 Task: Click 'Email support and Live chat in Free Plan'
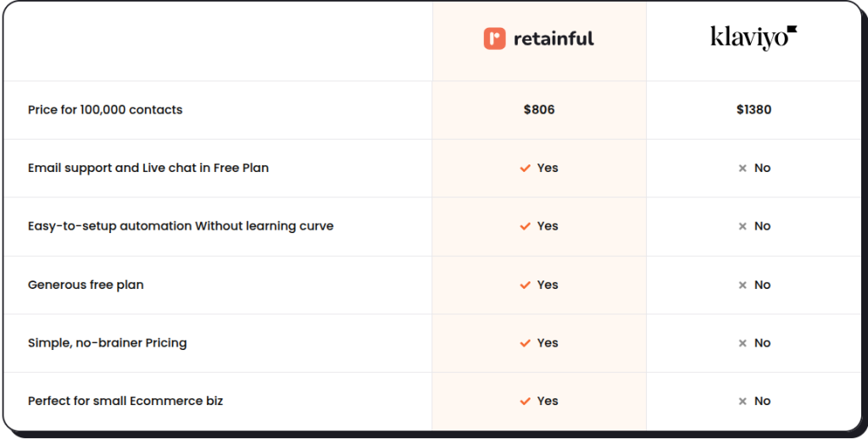[148, 169]
